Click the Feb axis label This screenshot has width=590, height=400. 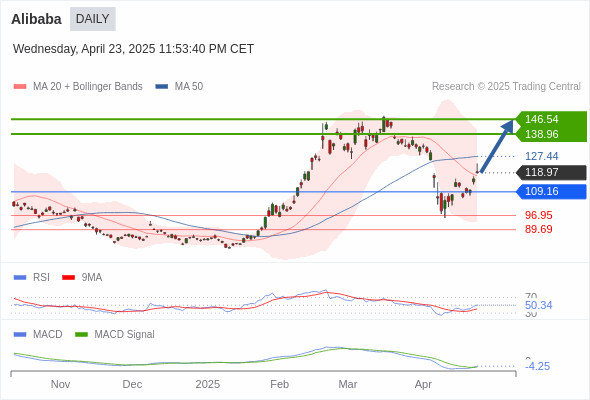(280, 384)
